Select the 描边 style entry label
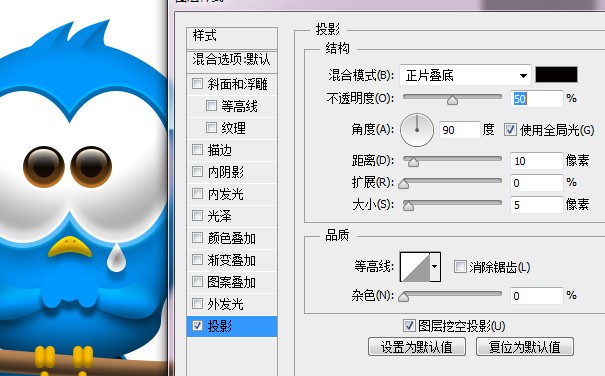This screenshot has height=376, width=605. pyautogui.click(x=220, y=150)
